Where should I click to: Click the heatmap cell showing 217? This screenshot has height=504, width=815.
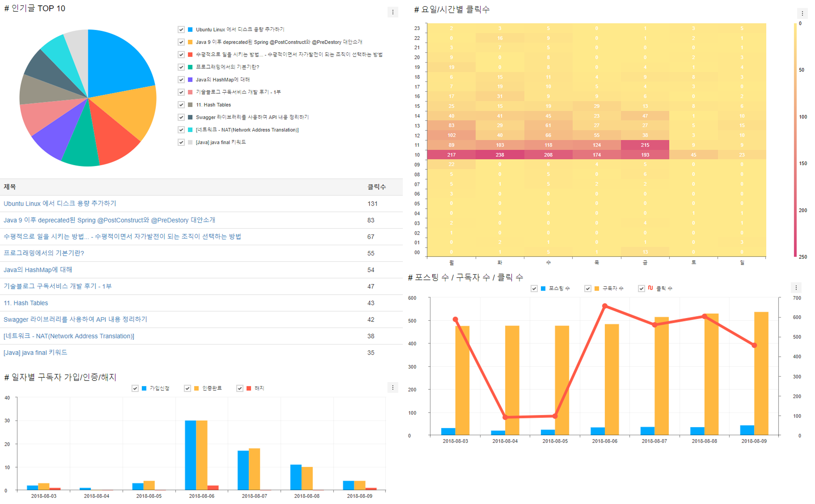point(451,155)
